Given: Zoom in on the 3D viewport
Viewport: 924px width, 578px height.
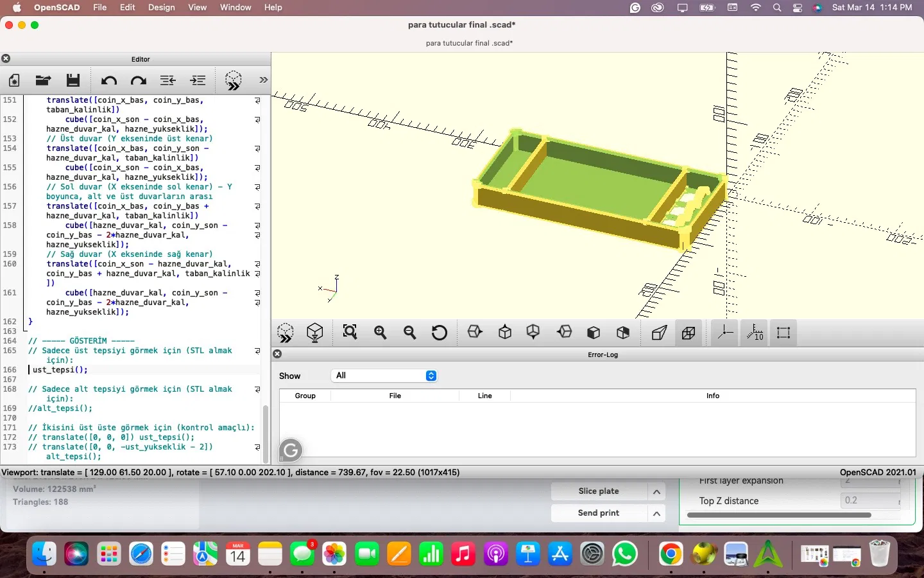Looking at the screenshot, I should (381, 333).
